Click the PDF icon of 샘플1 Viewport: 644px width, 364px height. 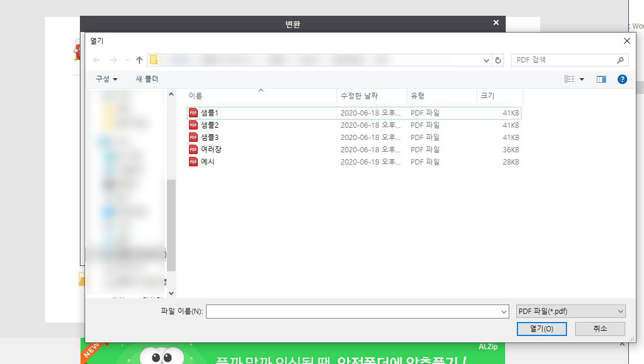tap(194, 113)
